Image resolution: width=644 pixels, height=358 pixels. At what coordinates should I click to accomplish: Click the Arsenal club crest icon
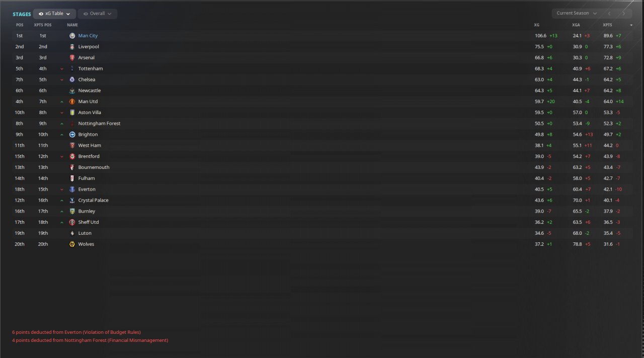pyautogui.click(x=72, y=58)
